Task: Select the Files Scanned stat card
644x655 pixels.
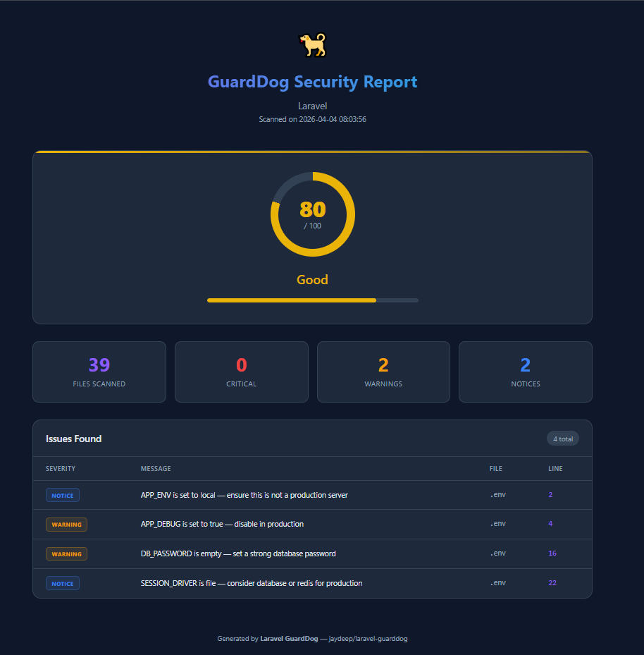Action: coord(99,372)
